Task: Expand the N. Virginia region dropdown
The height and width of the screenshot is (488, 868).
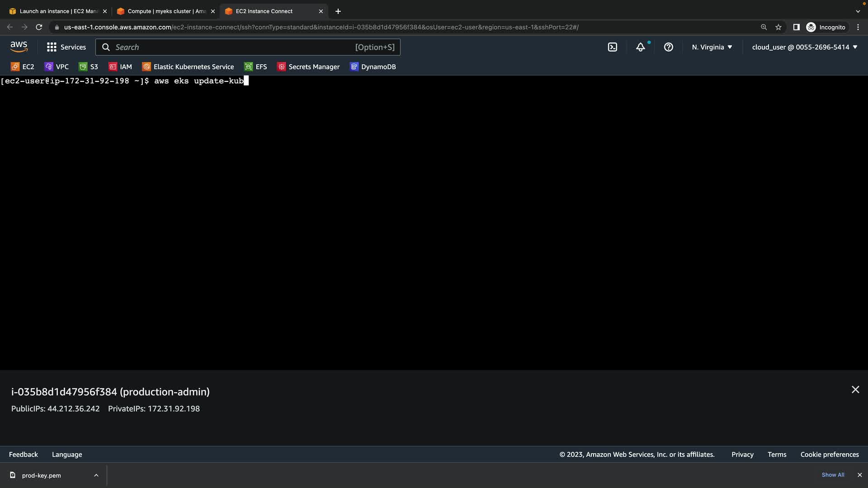Action: pos(712,47)
